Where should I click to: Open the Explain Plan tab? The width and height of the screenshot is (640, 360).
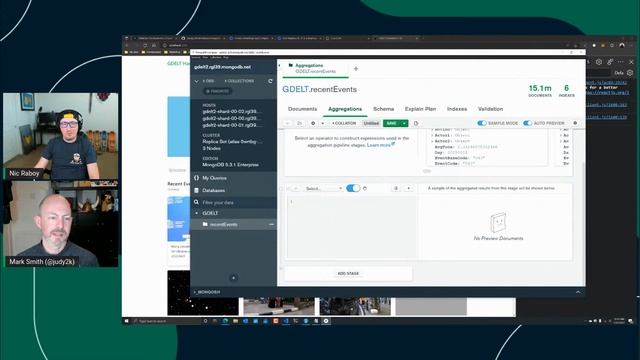[420, 109]
